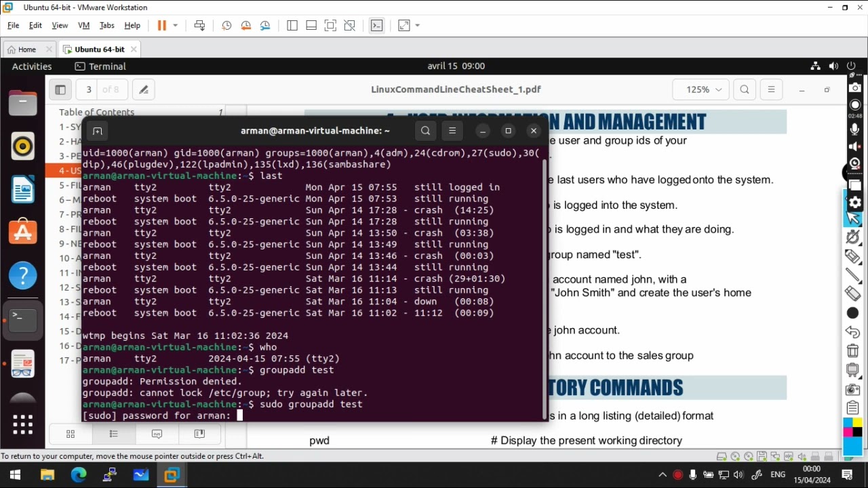The width and height of the screenshot is (868, 488).
Task: Search in terminal with magnifier icon
Action: pos(425,131)
